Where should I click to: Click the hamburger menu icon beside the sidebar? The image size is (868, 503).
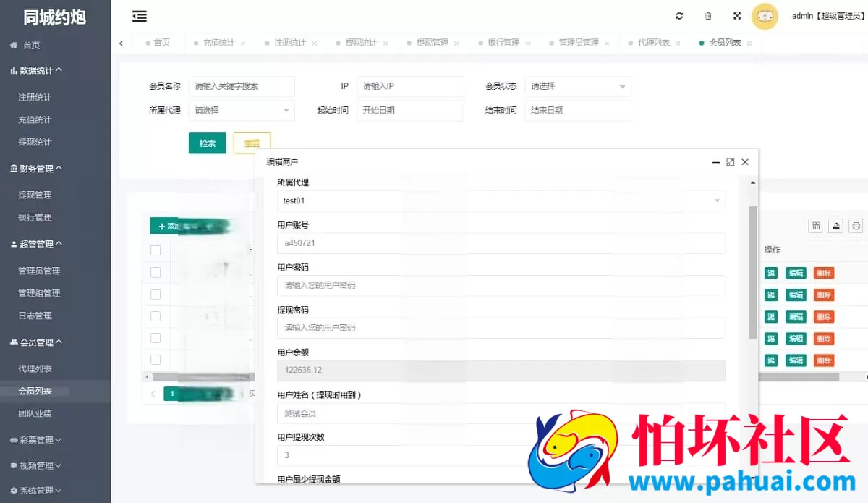(x=140, y=16)
